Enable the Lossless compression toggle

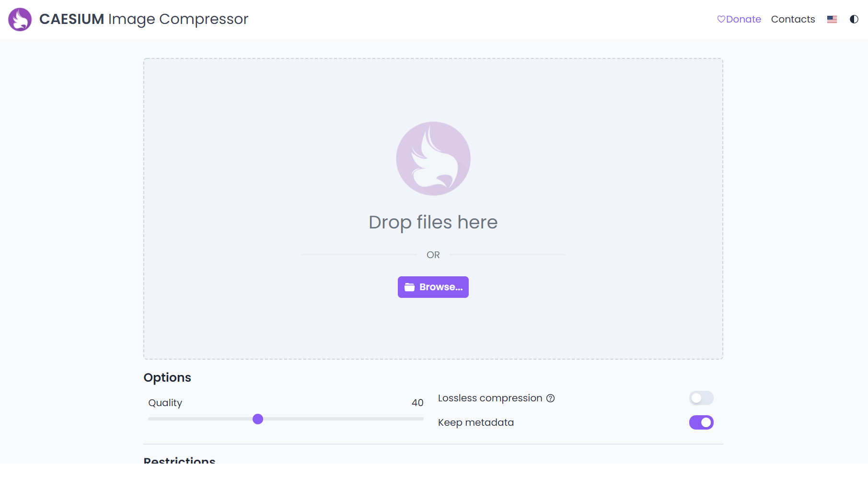coord(701,398)
